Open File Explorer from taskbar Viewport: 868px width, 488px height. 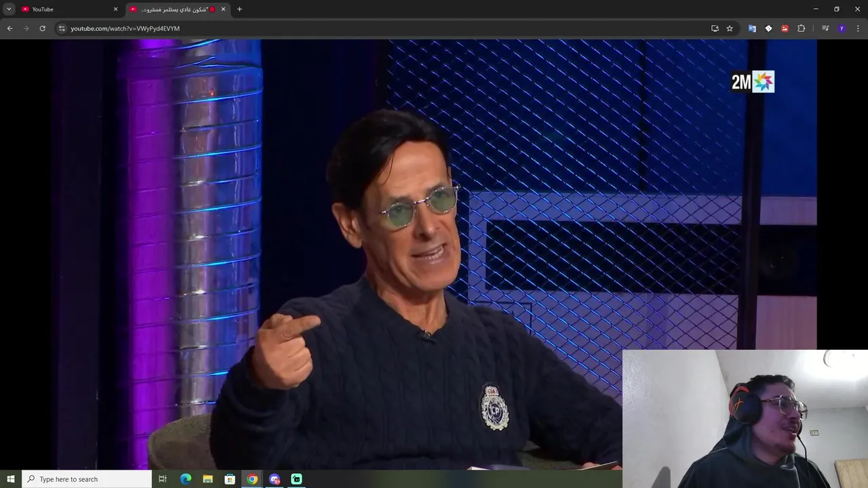pyautogui.click(x=208, y=479)
